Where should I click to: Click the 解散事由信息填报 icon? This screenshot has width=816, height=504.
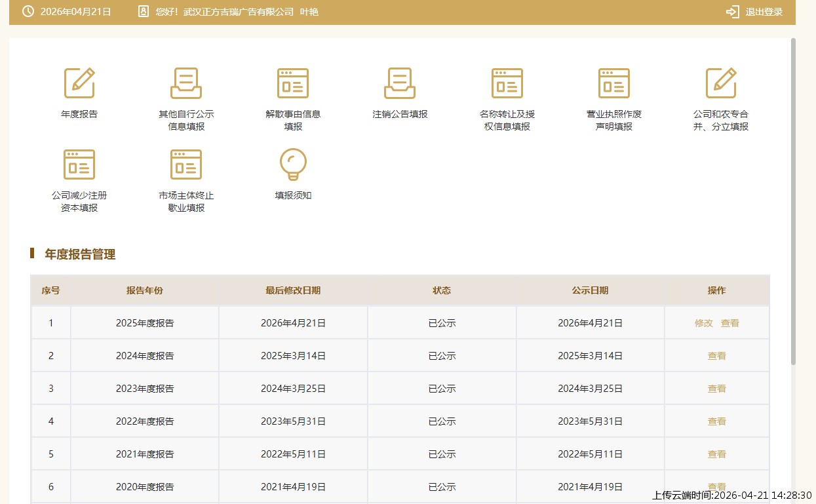point(293,83)
